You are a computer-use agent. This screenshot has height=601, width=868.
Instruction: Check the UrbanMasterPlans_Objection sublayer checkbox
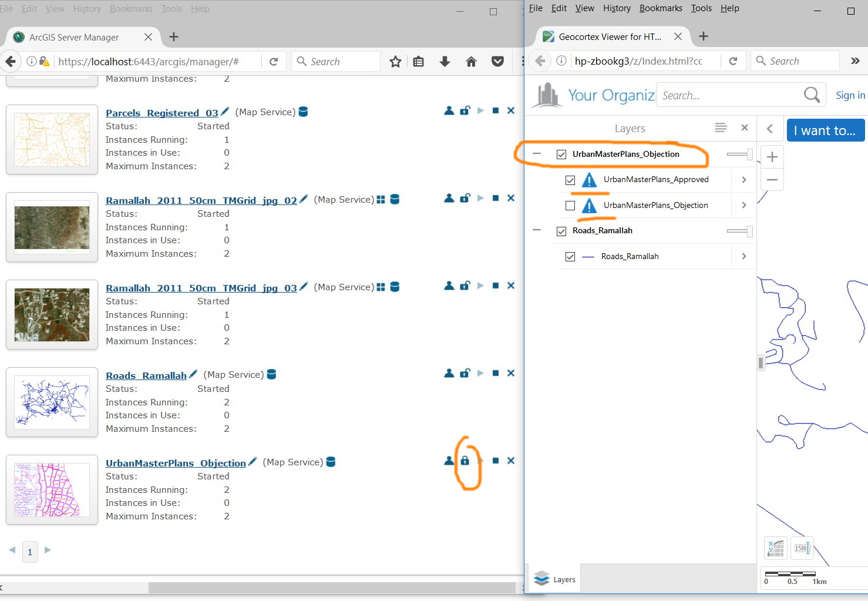pos(570,206)
